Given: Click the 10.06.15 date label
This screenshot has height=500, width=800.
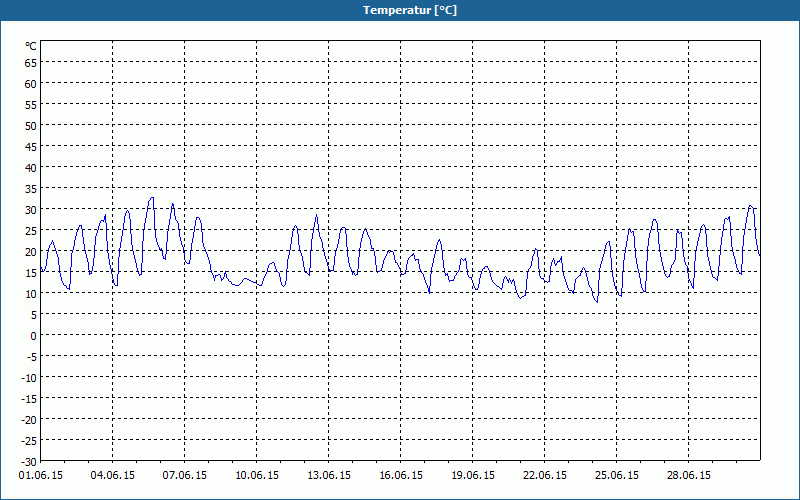Looking at the screenshot, I should 257,476.
